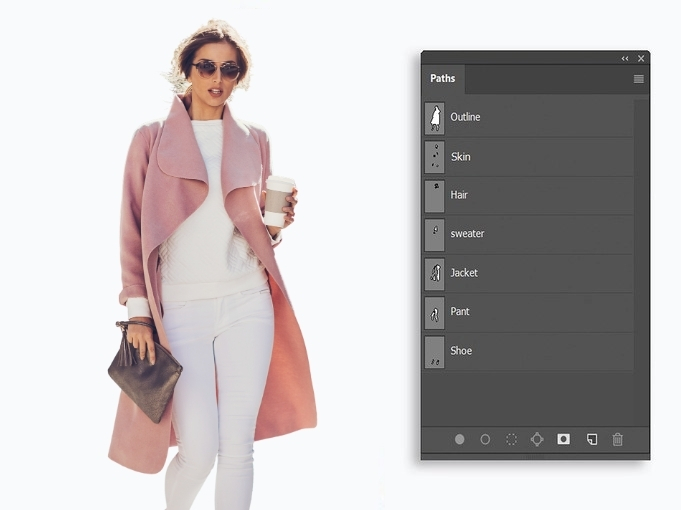The height and width of the screenshot is (510, 681).
Task: Close the Paths panel with X
Action: [x=641, y=59]
